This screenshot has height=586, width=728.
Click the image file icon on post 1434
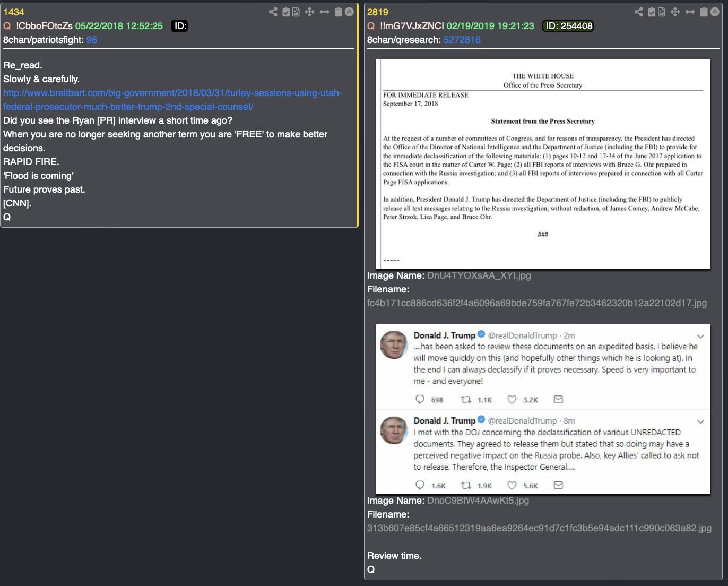point(296,12)
